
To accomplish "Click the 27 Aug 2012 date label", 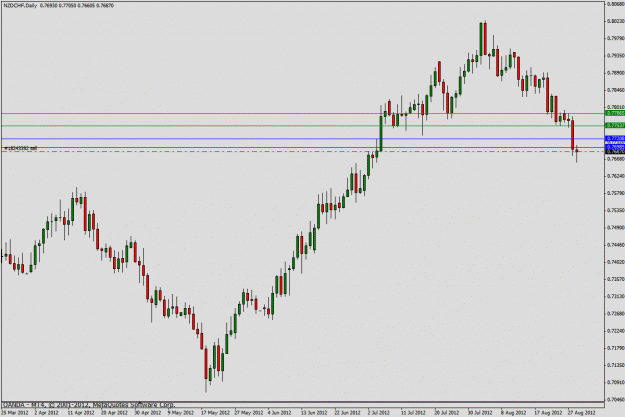I will coord(582,413).
